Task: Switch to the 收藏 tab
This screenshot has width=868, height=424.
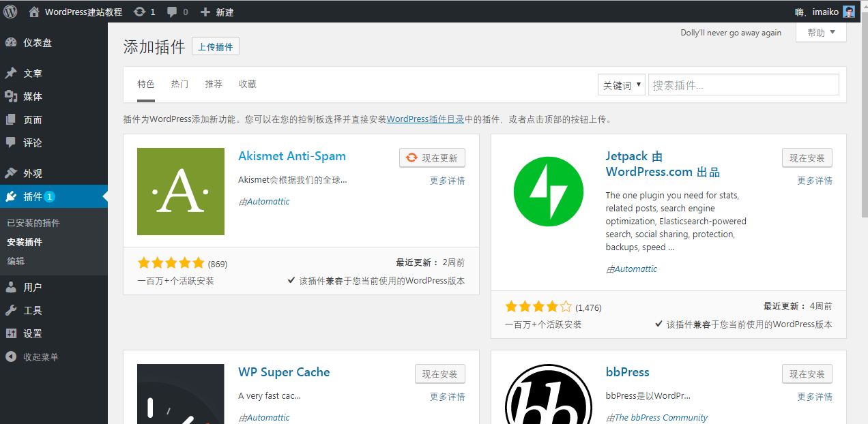Action: [x=248, y=84]
